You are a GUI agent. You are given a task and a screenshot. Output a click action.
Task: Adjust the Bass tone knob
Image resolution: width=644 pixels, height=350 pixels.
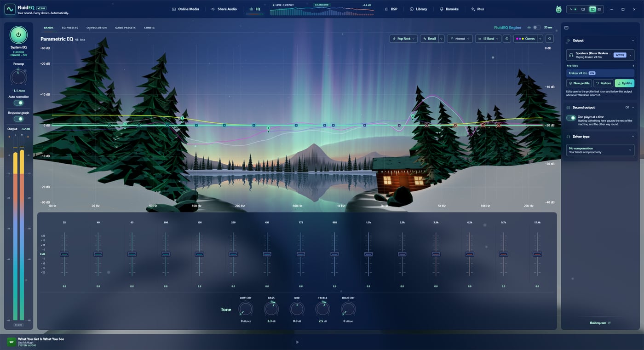click(271, 309)
